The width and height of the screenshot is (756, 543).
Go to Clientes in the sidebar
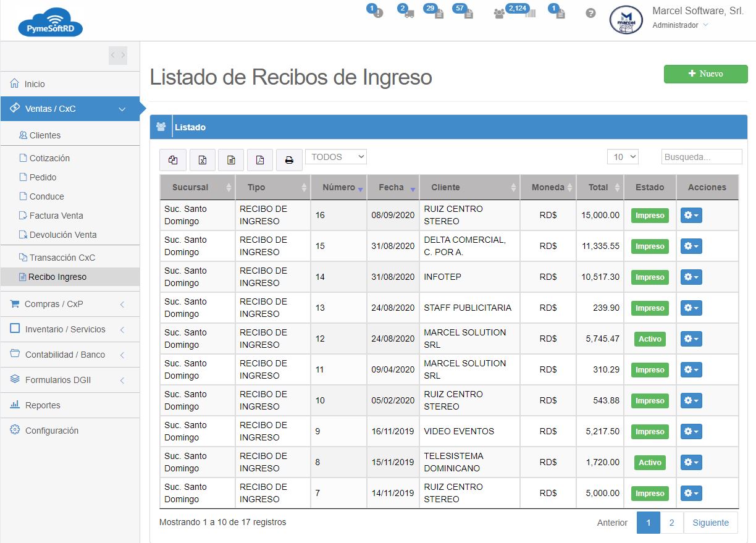tap(45, 135)
